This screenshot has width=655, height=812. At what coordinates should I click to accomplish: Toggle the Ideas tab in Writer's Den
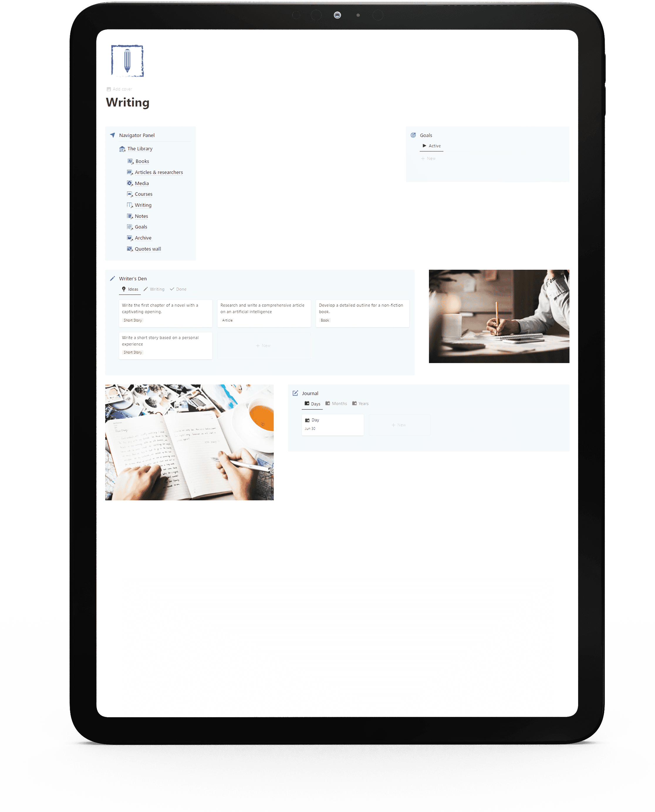click(130, 288)
